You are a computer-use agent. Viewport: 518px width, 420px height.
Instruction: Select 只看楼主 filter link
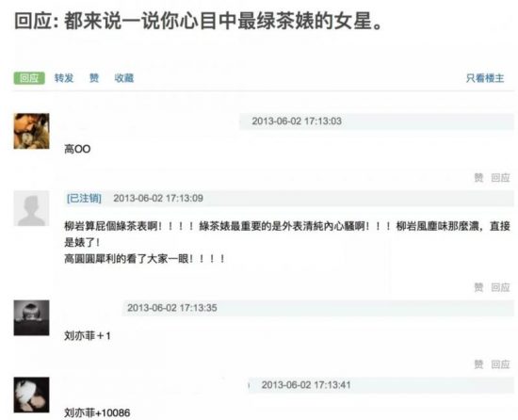click(x=485, y=78)
